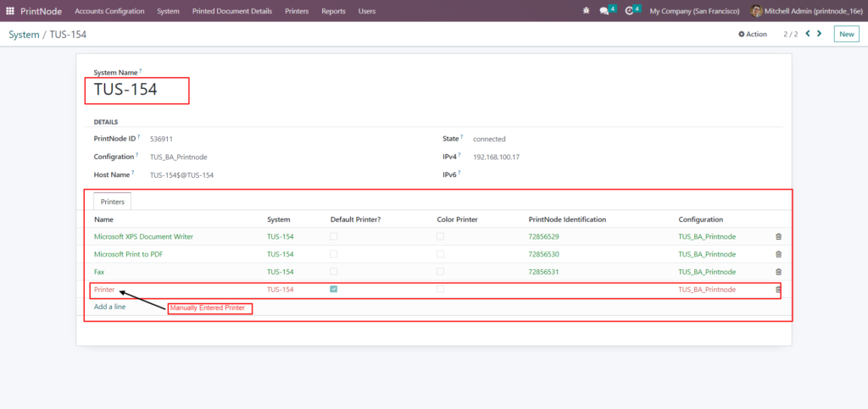Click the debug bug icon
The height and width of the screenshot is (409, 868).
click(587, 11)
